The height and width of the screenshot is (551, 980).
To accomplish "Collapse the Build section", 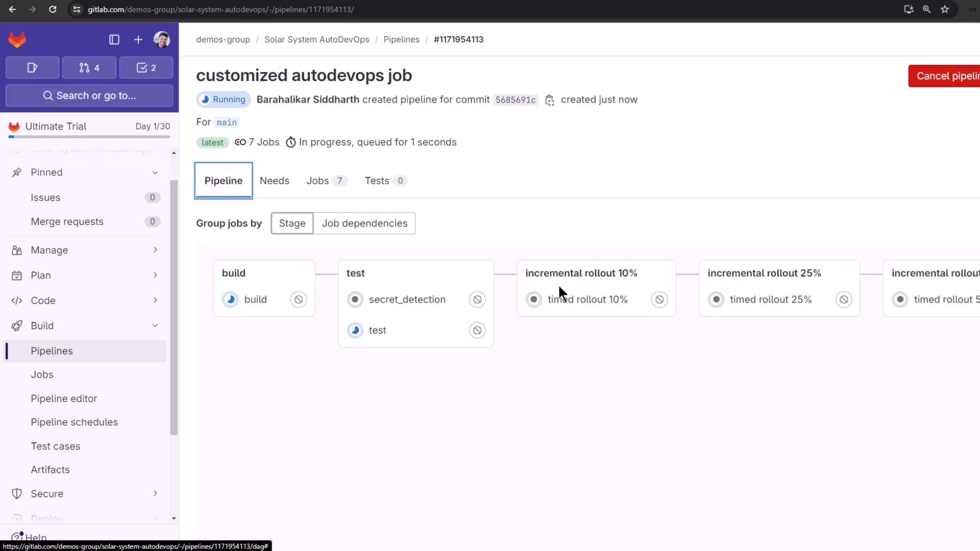I will pyautogui.click(x=155, y=325).
